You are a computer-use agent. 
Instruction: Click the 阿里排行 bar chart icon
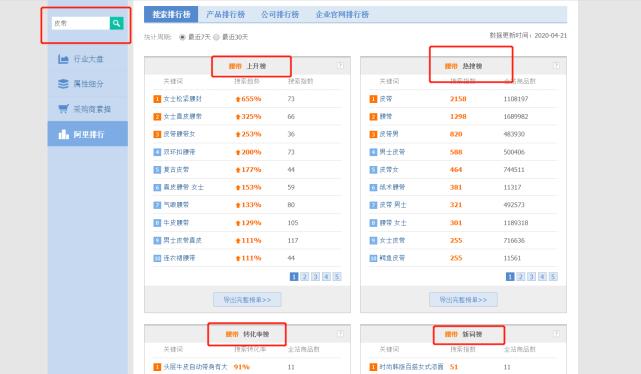coord(63,134)
